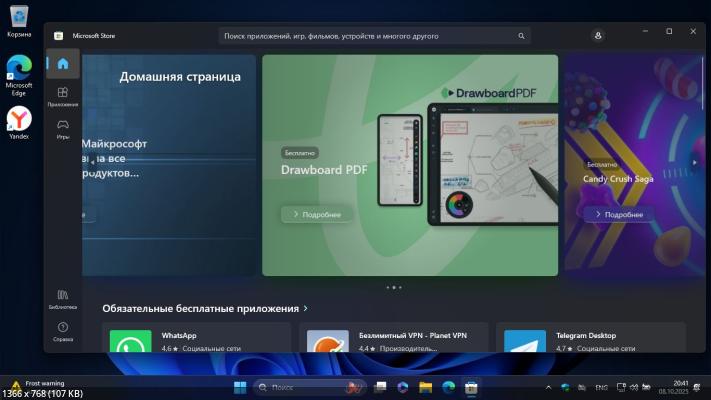Advance carousel with the right arrow
The image size is (711, 400).
pyautogui.click(x=695, y=162)
